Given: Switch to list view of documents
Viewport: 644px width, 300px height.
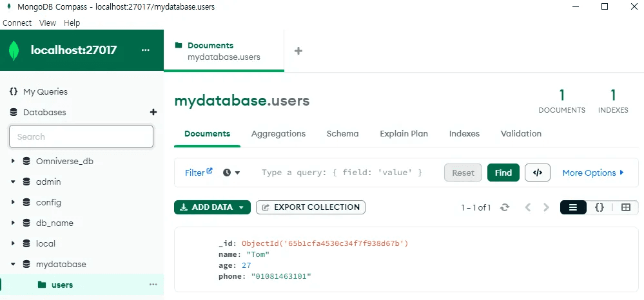Looking at the screenshot, I should pos(572,207).
